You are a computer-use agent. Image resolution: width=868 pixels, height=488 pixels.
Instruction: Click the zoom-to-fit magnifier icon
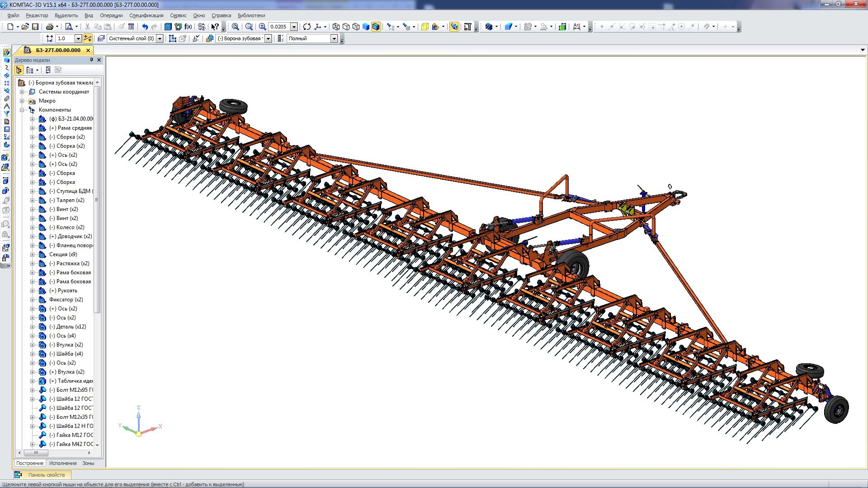pos(235,27)
